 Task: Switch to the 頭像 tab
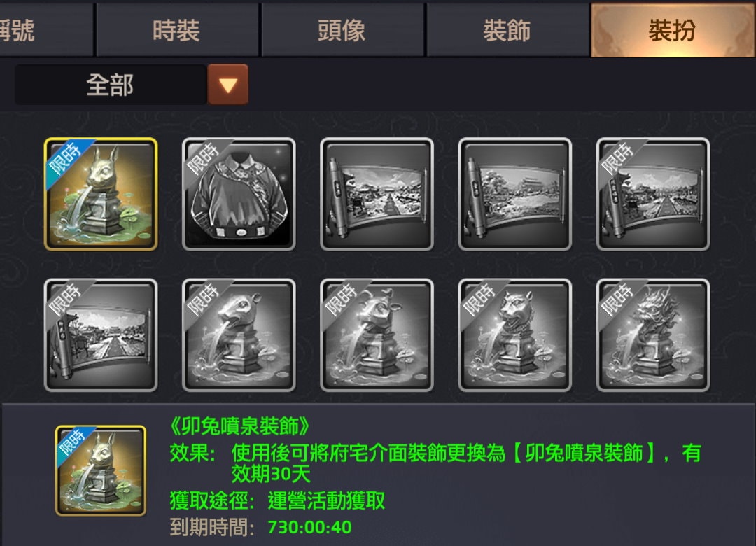[342, 30]
